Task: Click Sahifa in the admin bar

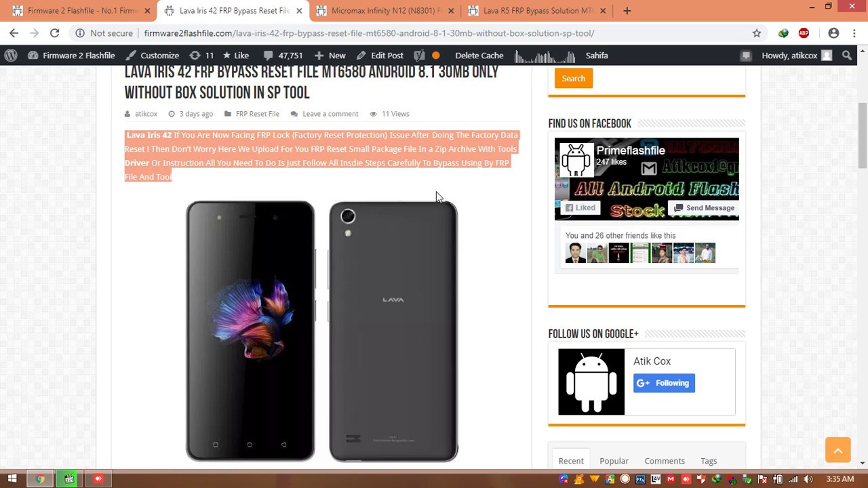Action: [597, 56]
